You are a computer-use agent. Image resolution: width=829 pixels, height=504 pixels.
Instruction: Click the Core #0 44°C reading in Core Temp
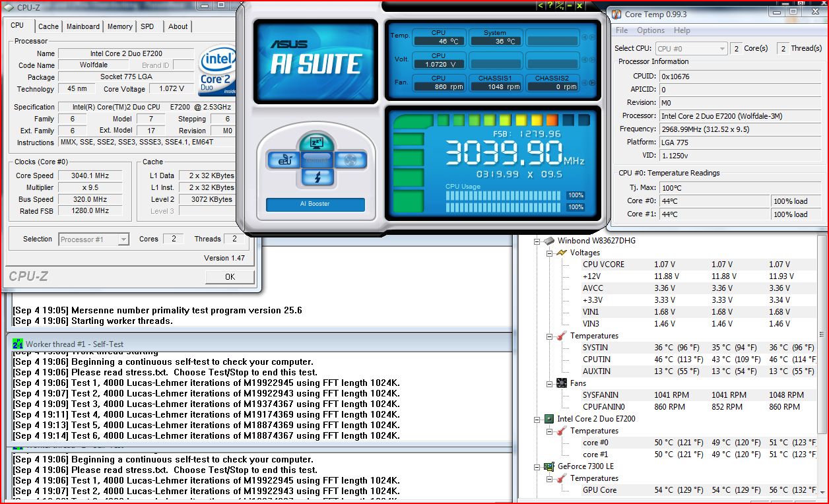[715, 201]
